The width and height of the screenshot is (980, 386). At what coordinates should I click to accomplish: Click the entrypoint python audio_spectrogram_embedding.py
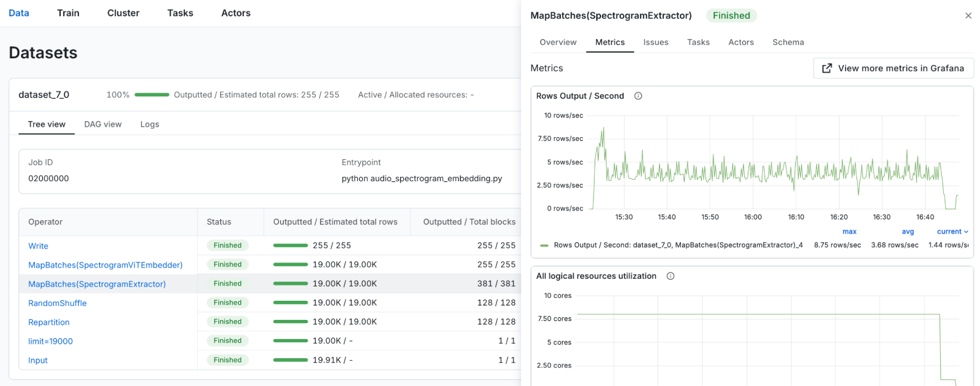422,179
